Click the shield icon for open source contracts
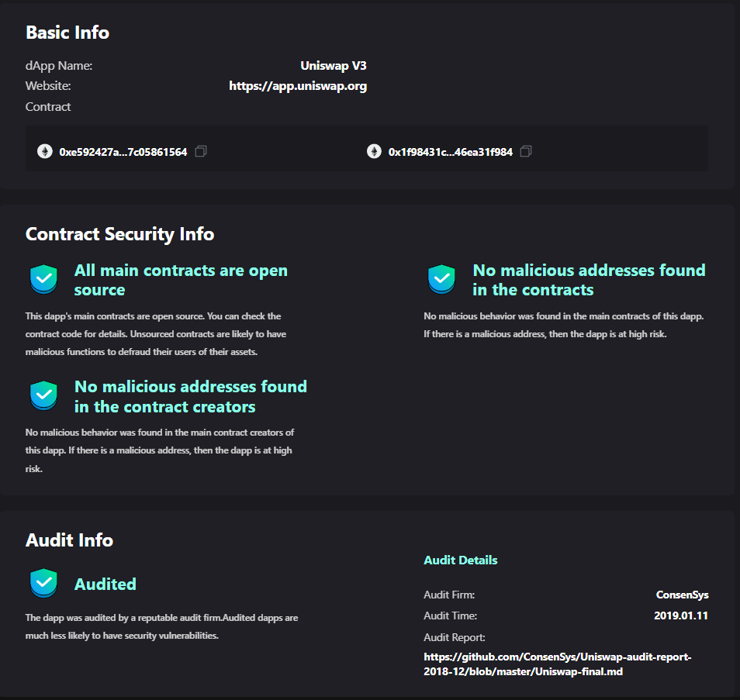Viewport: 740px width, 700px height. click(x=43, y=279)
